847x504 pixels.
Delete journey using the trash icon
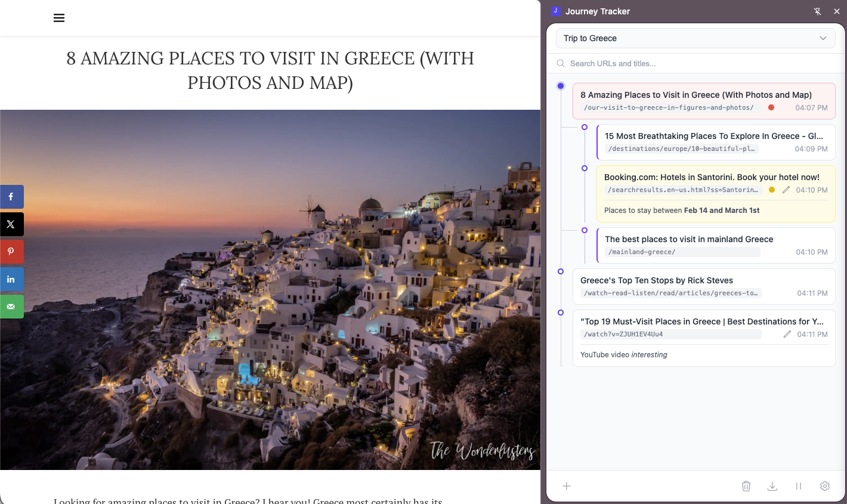click(746, 486)
